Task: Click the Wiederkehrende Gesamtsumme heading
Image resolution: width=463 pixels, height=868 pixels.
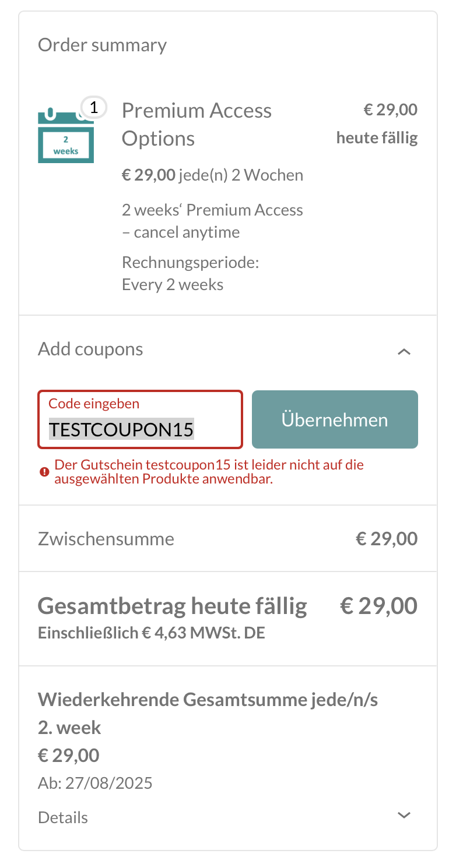Action: click(x=208, y=714)
